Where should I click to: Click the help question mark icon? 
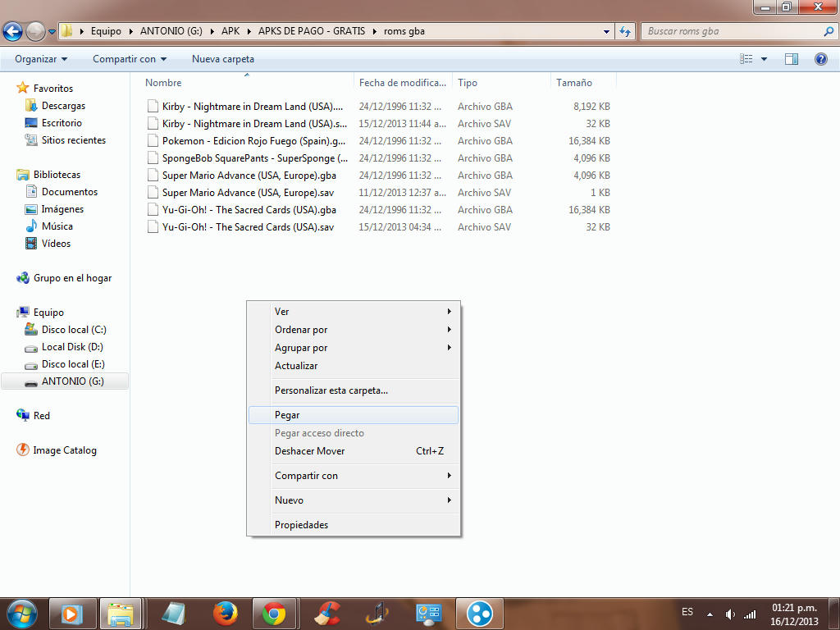(820, 59)
